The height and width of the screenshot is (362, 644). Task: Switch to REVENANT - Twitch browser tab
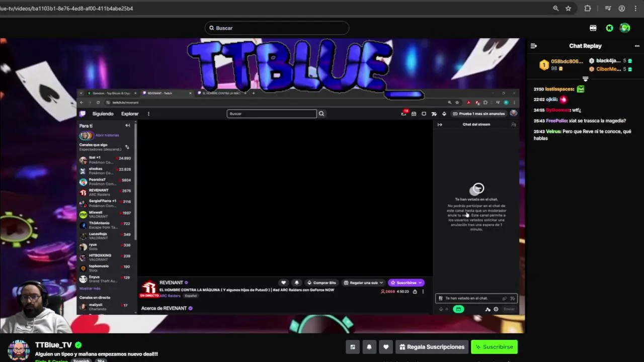pos(166,93)
